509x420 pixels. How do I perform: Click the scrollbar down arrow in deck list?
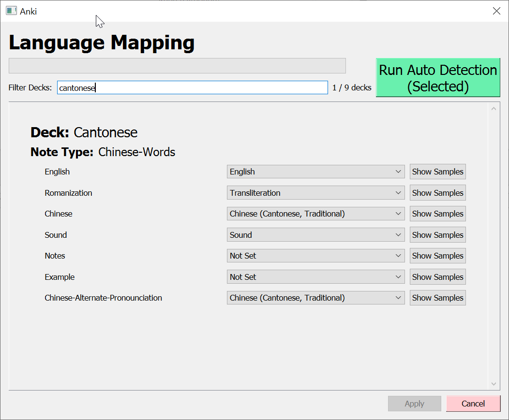click(494, 384)
